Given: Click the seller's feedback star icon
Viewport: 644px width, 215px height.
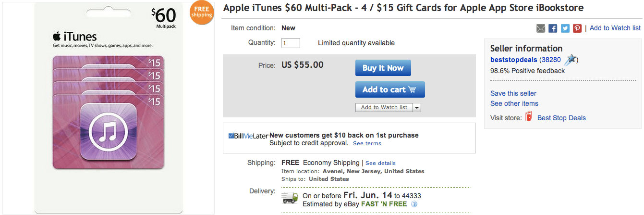Looking at the screenshot, I should point(570,60).
